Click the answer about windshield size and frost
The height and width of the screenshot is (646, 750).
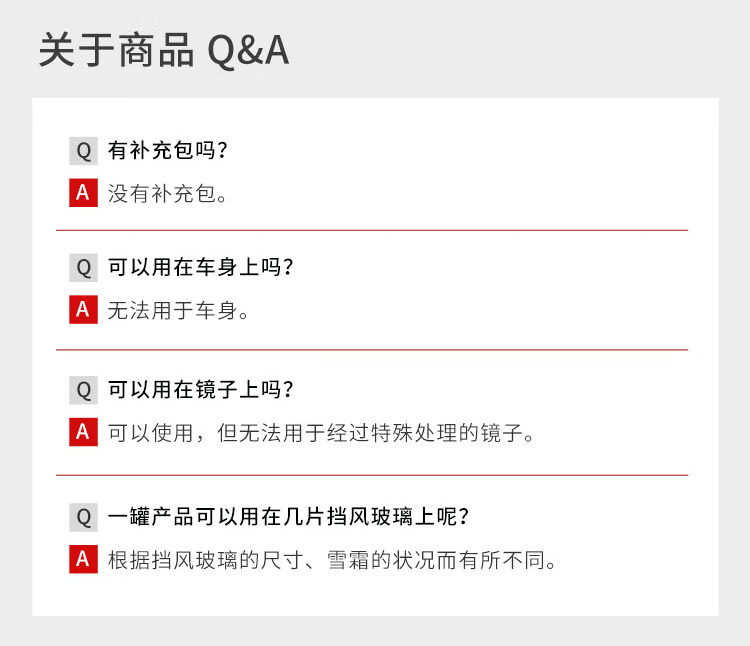(332, 560)
